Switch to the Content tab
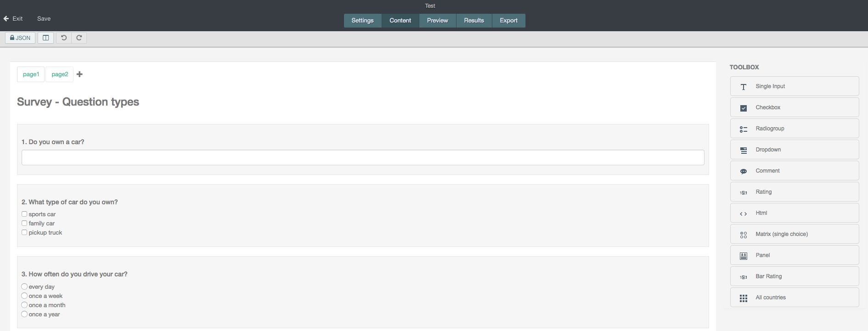The width and height of the screenshot is (868, 331). click(400, 21)
